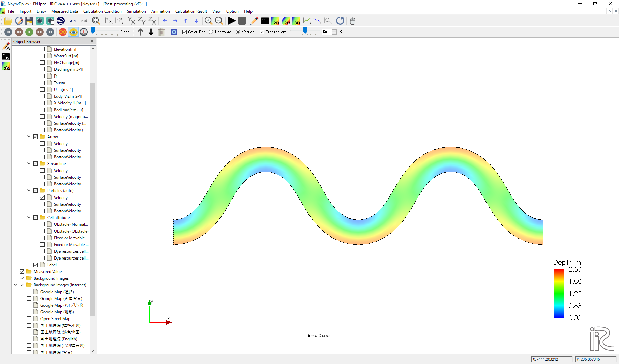
Task: Increase the transparency percent spinner
Action: (x=334, y=31)
